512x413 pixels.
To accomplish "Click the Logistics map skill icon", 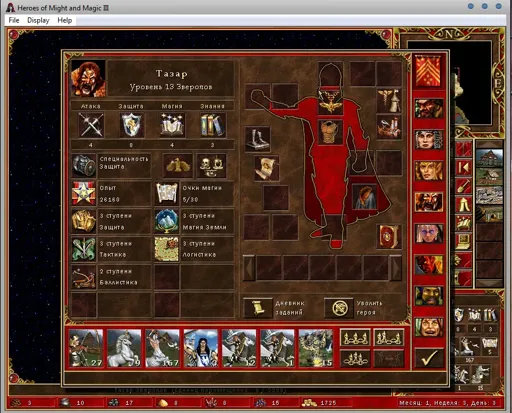I will [166, 249].
